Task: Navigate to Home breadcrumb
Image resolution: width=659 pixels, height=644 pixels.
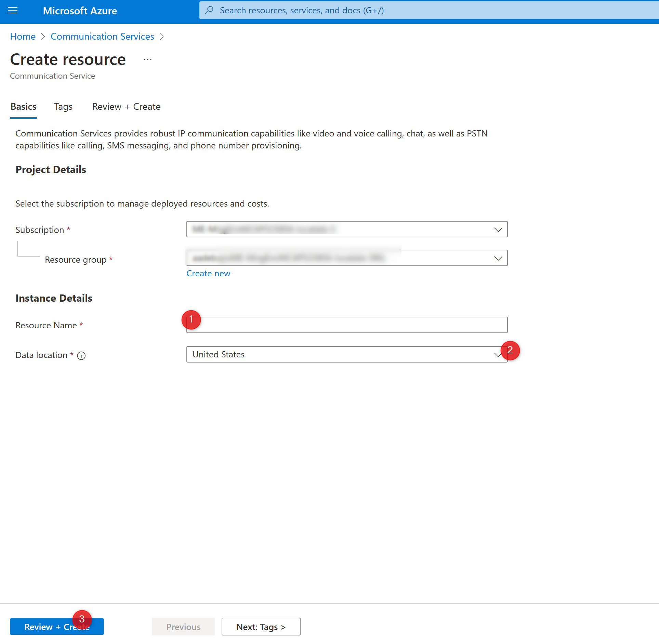Action: coord(23,37)
